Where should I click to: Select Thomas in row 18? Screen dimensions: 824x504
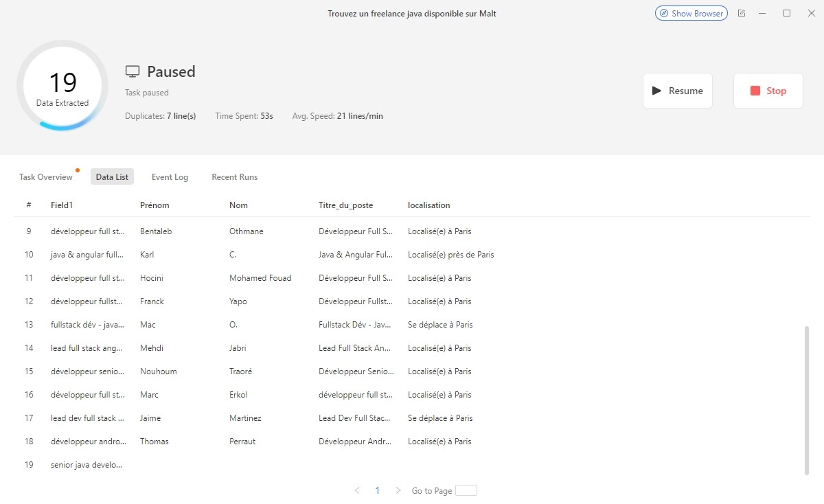click(x=154, y=442)
